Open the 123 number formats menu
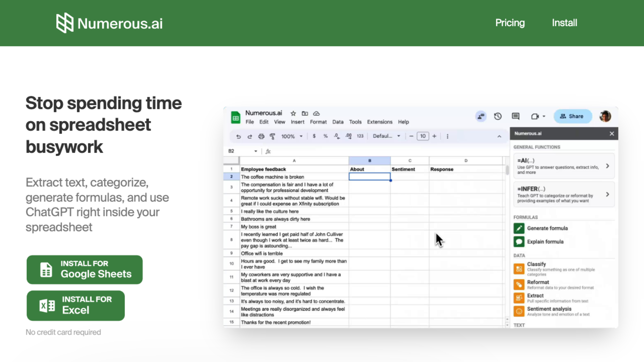 [x=360, y=136]
